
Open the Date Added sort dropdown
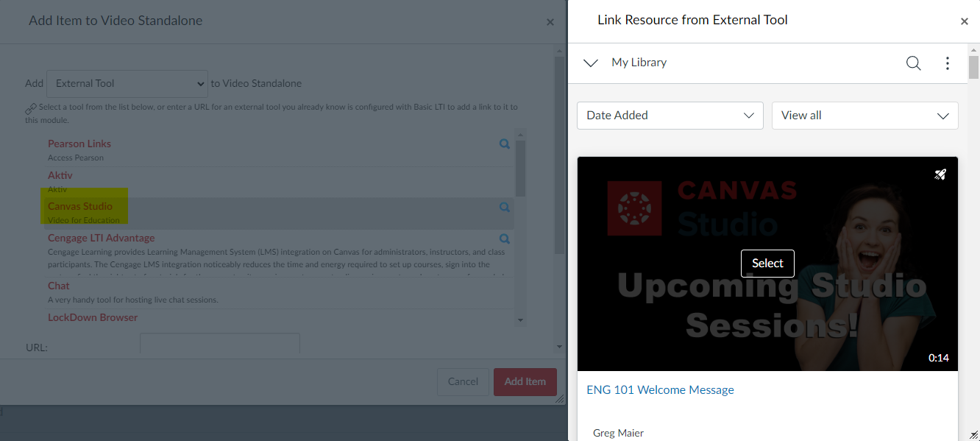coord(670,116)
